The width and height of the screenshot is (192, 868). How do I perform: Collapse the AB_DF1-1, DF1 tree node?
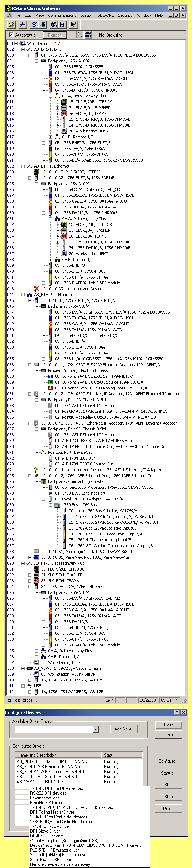click(23, 49)
